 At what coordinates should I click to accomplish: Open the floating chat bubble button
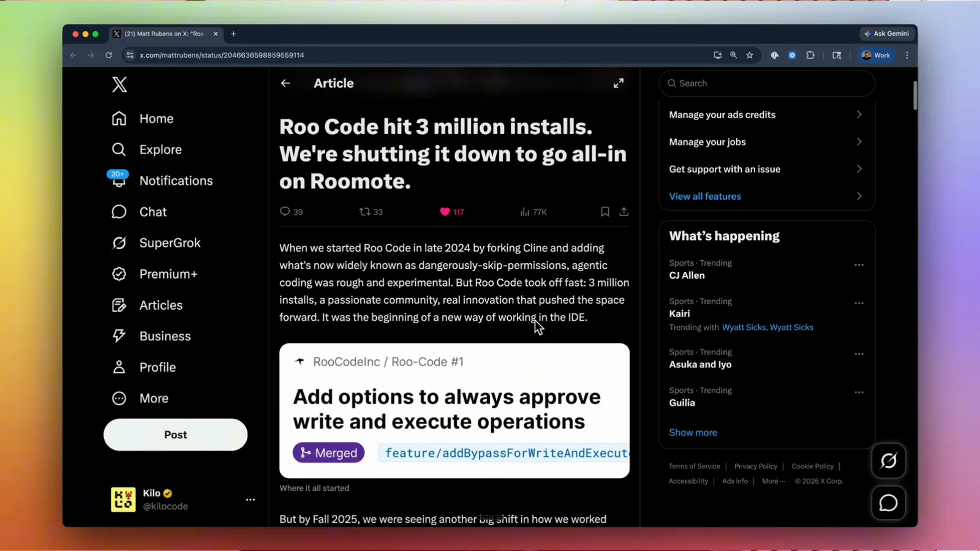pyautogui.click(x=889, y=503)
